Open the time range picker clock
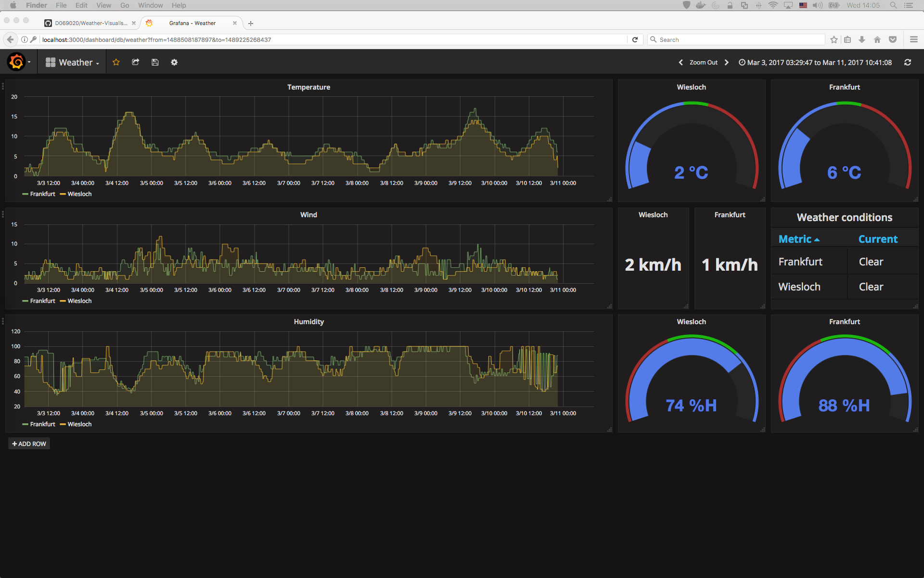Screen dimensions: 924x578 pyautogui.click(x=741, y=62)
